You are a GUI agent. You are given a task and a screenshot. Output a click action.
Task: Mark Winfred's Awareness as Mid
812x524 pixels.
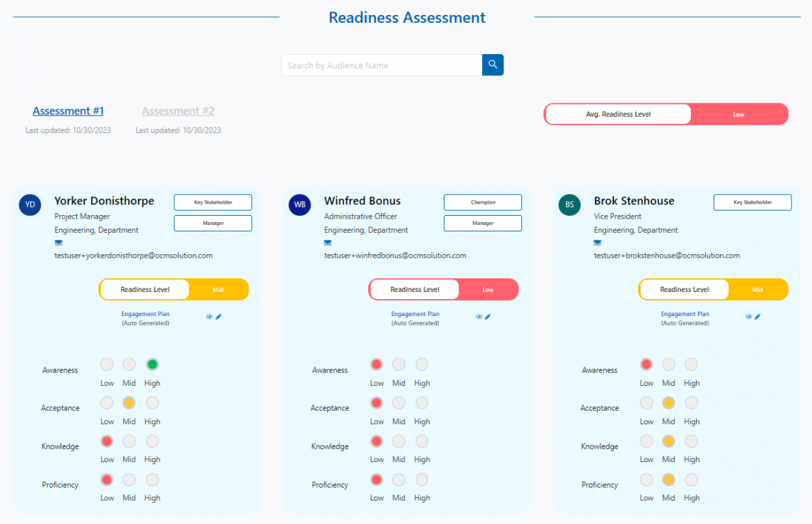(399, 364)
